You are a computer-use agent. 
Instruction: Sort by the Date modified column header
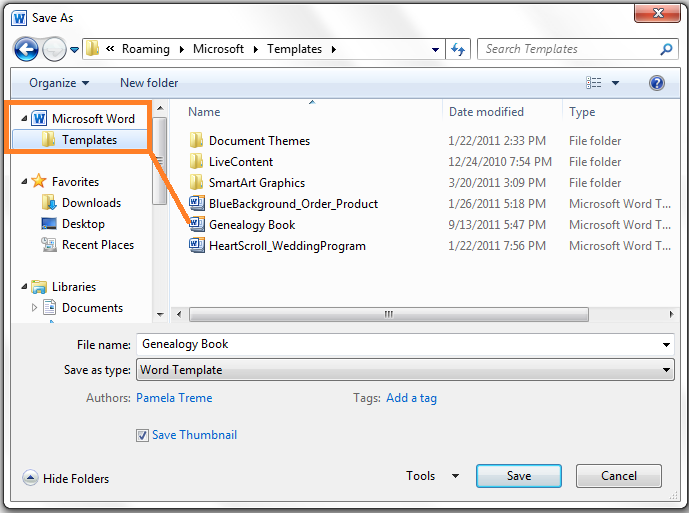(x=486, y=112)
